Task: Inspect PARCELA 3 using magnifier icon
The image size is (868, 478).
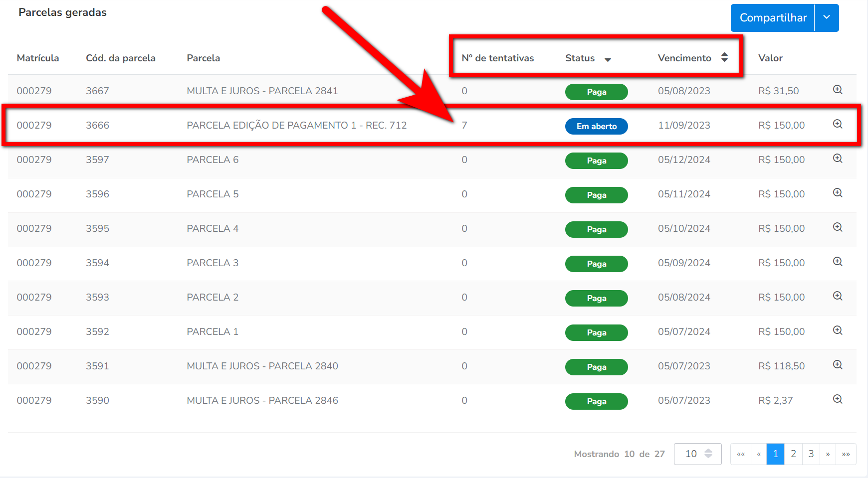Action: point(838,262)
